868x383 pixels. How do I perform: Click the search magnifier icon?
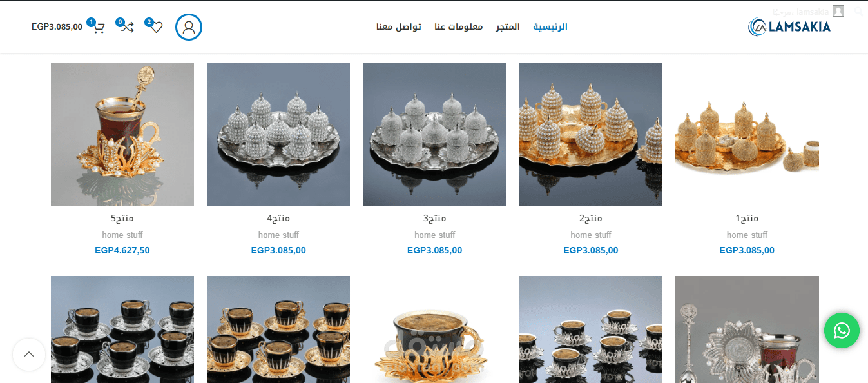pyautogui.click(x=858, y=12)
